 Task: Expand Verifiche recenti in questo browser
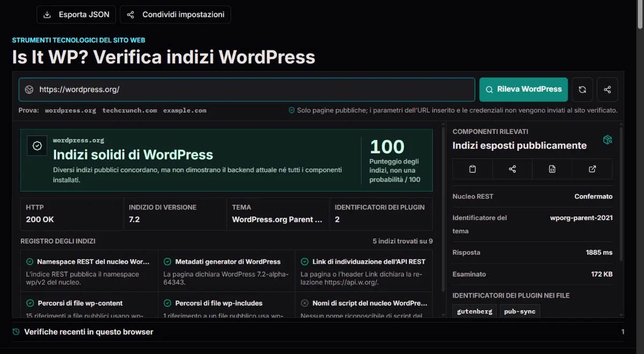pyautogui.click(x=318, y=332)
